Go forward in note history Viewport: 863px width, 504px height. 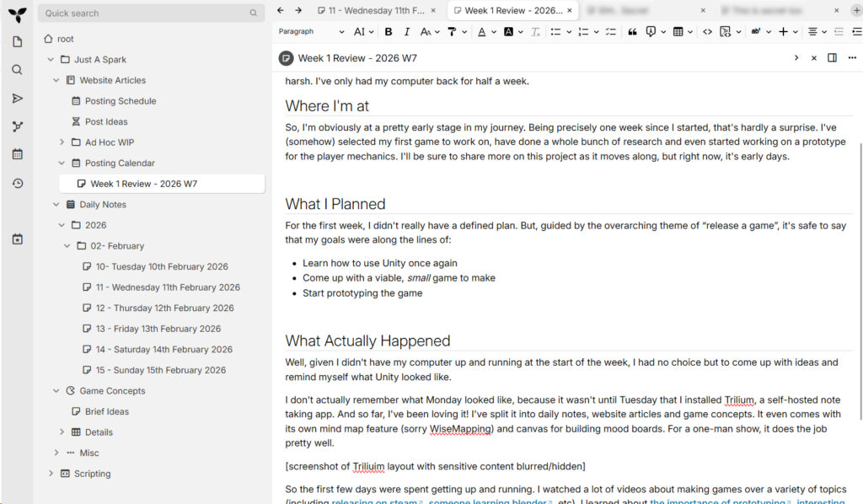tap(298, 10)
